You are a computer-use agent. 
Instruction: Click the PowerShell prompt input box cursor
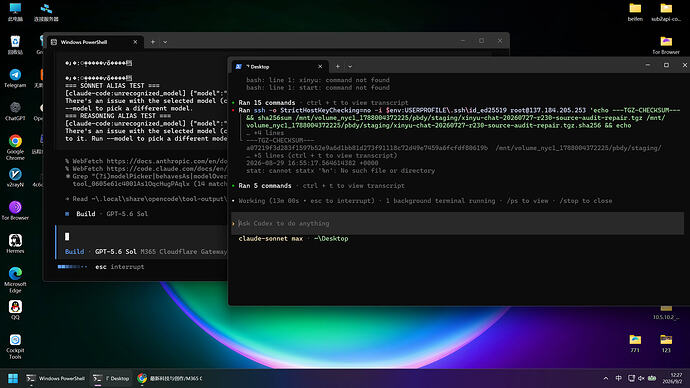[67, 237]
